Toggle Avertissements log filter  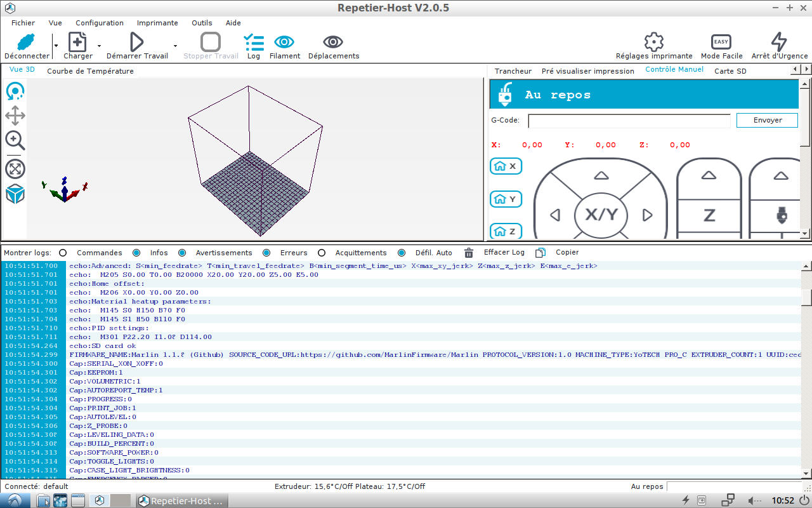(x=182, y=253)
